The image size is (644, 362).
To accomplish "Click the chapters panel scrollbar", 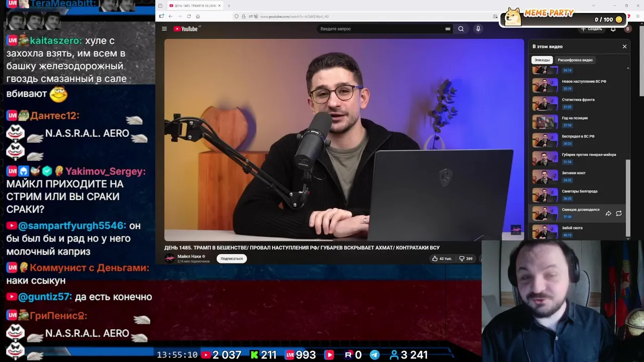I will point(627,197).
